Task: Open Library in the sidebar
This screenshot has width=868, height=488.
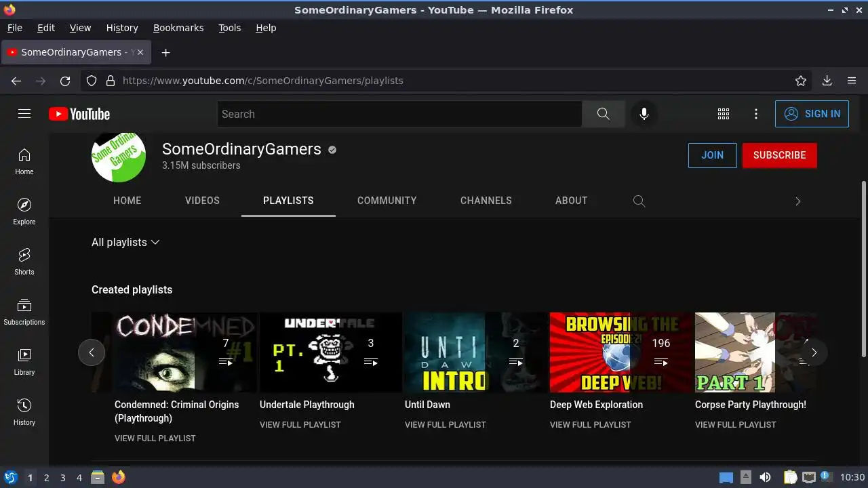Action: coord(24,363)
